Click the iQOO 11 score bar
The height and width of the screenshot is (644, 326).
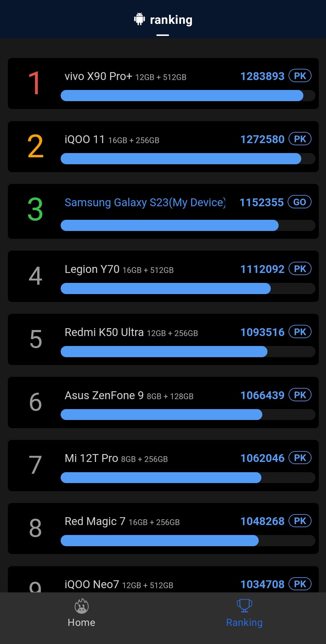[188, 159]
